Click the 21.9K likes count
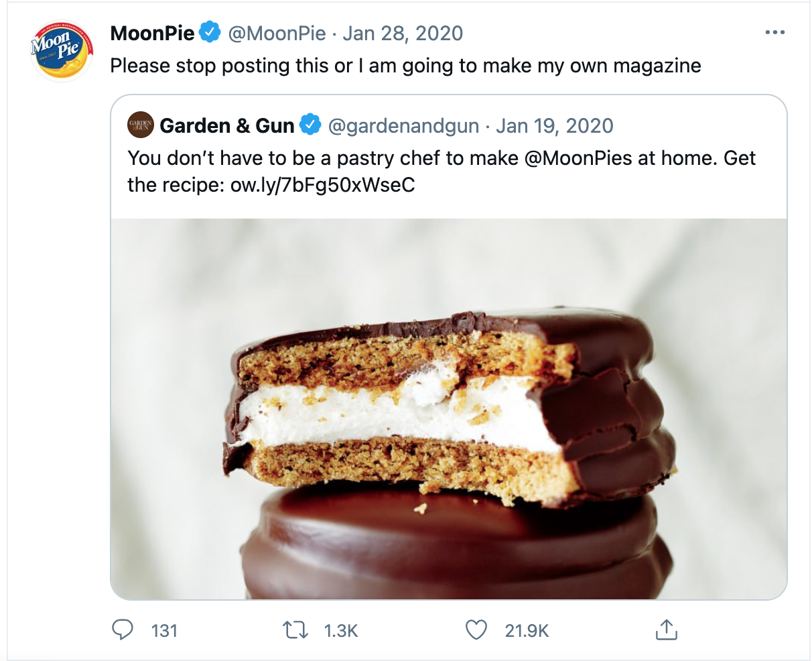The width and height of the screenshot is (812, 661). click(x=527, y=631)
